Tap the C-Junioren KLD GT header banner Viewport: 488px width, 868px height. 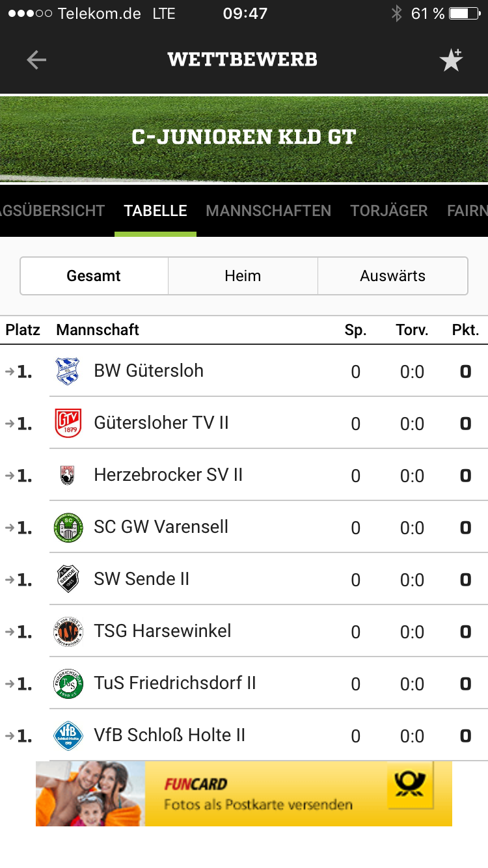pyautogui.click(x=244, y=138)
